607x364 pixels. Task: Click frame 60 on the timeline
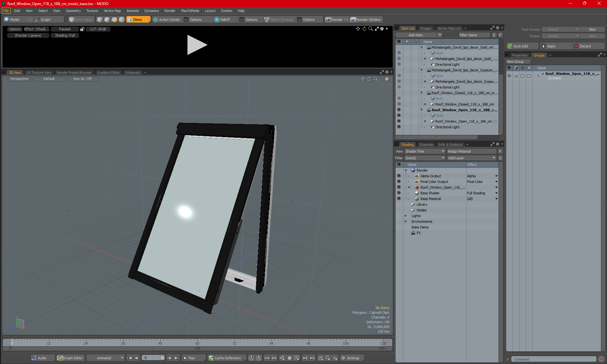coord(197,342)
